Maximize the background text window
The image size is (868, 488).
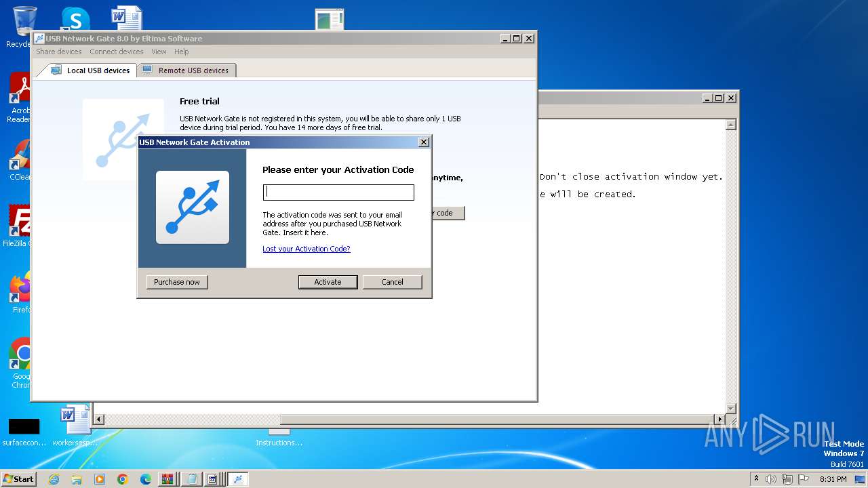[x=719, y=98]
